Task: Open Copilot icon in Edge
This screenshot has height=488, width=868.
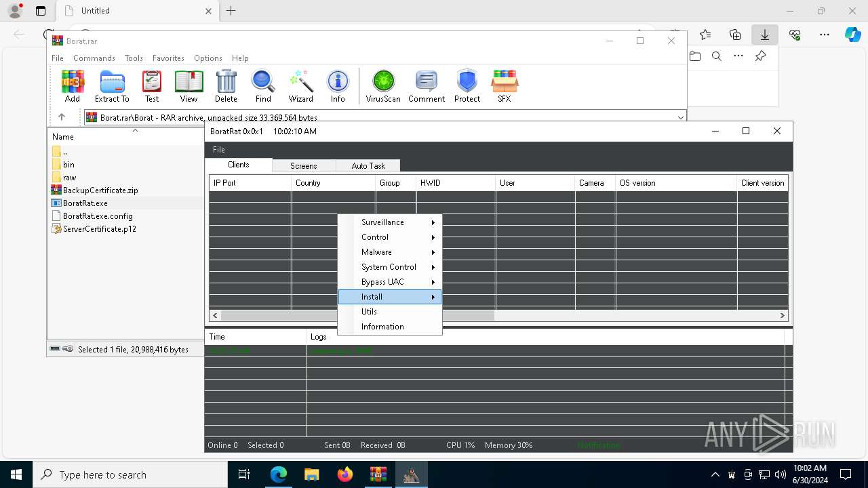Action: pos(852,35)
